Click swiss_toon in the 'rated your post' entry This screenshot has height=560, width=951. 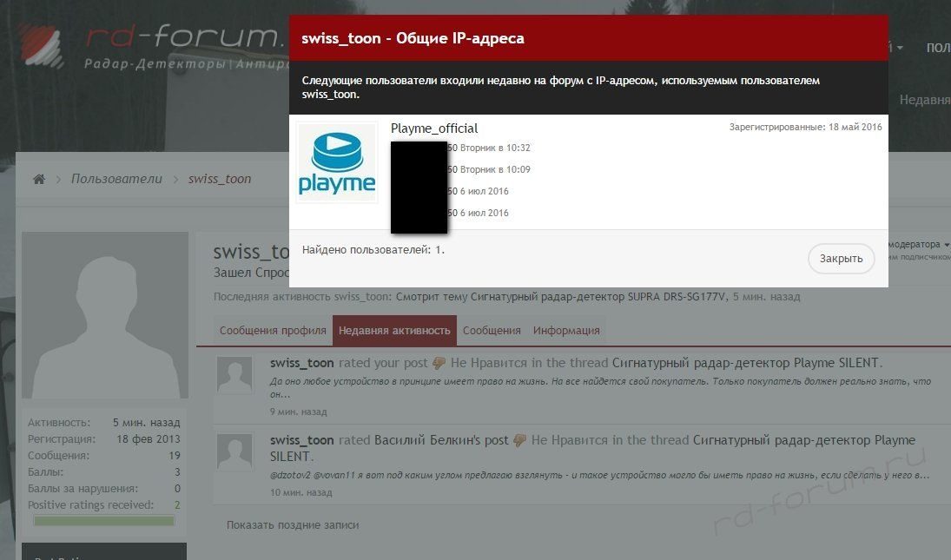tap(302, 363)
